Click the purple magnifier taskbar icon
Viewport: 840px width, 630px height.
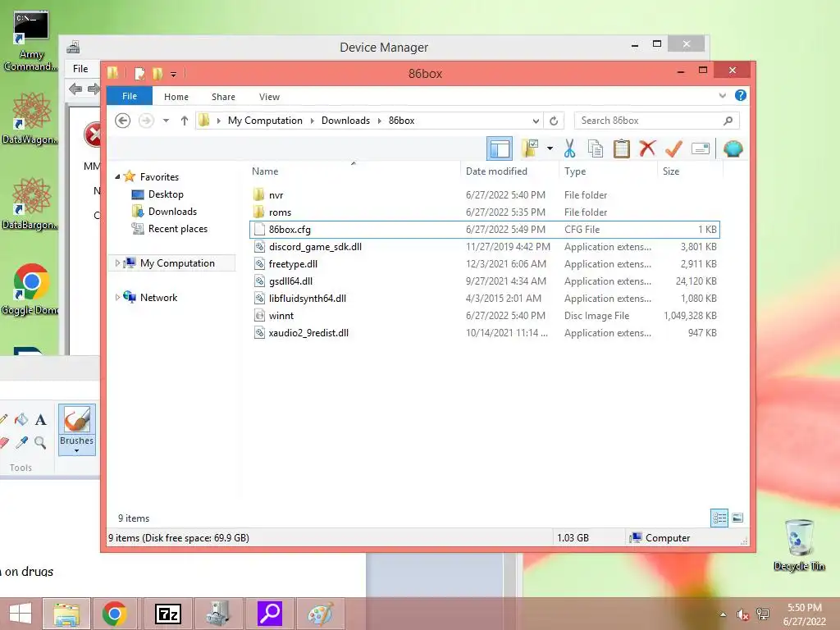click(270, 614)
